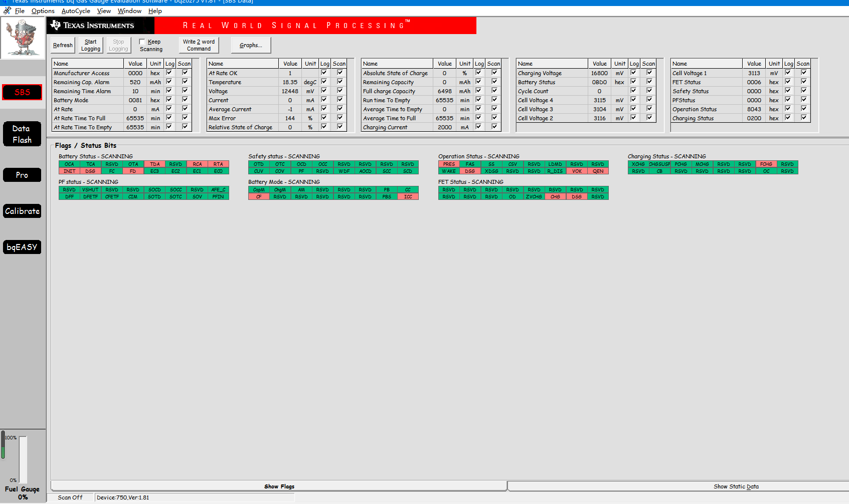Click the red VOK flag bit

click(x=577, y=171)
